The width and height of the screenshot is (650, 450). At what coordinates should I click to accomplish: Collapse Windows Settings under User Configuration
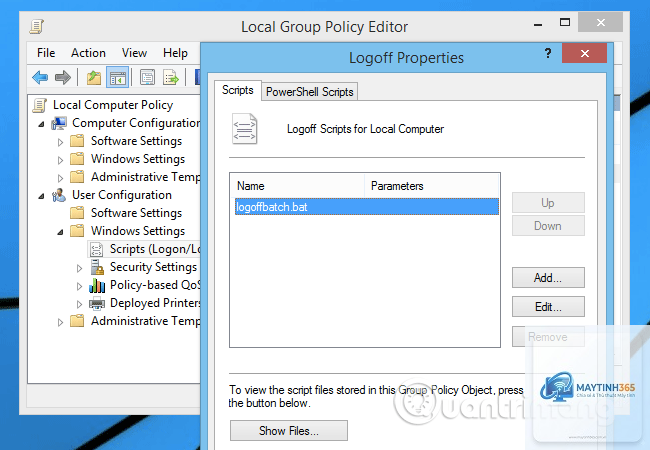[x=60, y=232]
